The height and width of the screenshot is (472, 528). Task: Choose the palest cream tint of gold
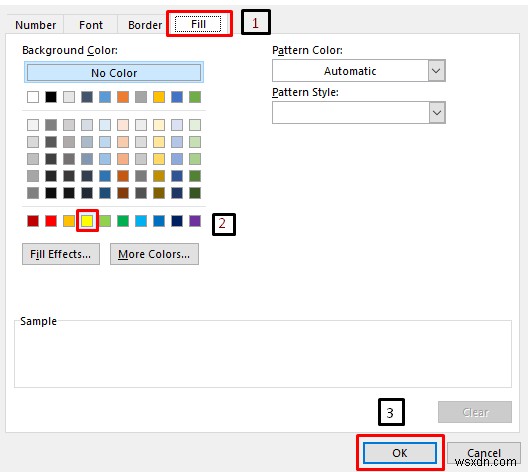159,125
